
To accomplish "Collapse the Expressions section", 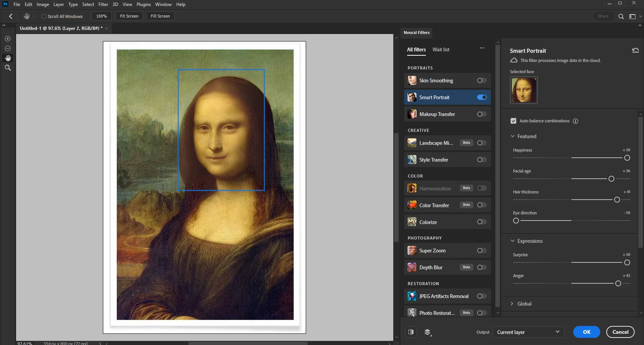I will click(513, 241).
